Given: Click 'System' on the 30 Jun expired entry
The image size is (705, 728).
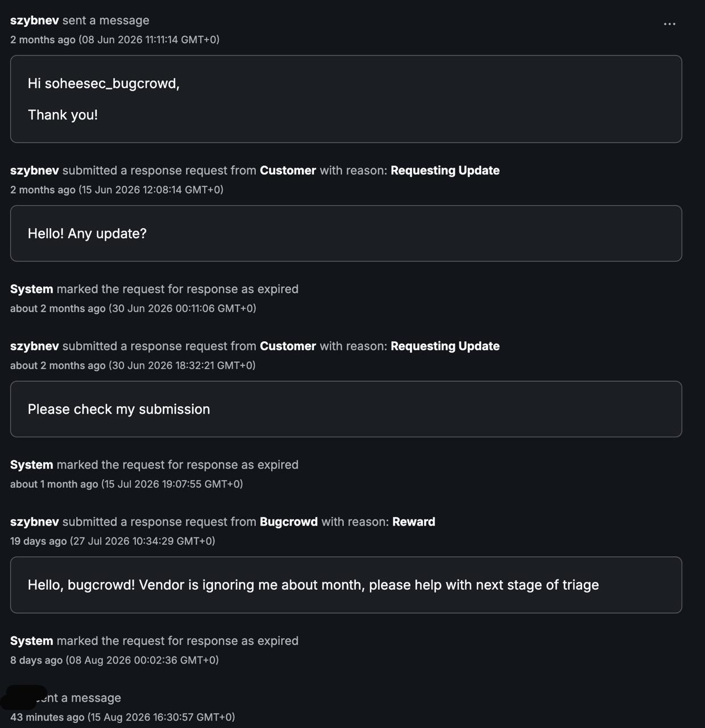Looking at the screenshot, I should pos(31,289).
